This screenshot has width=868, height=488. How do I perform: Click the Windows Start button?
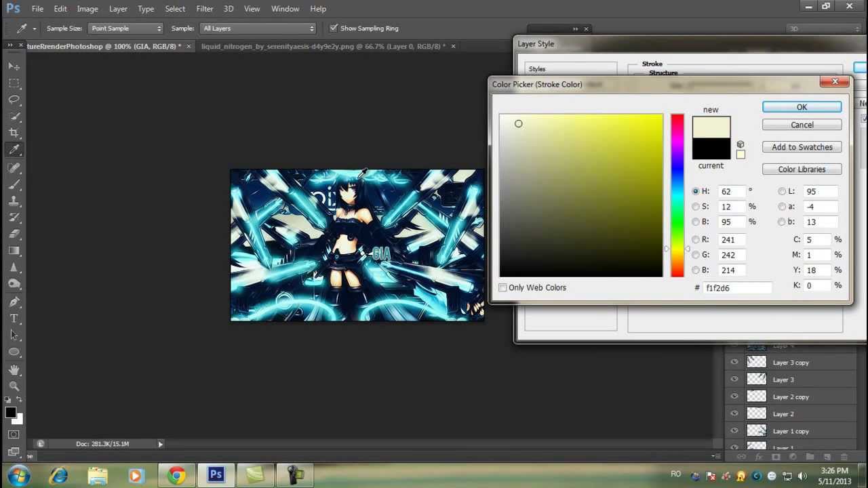tap(18, 476)
